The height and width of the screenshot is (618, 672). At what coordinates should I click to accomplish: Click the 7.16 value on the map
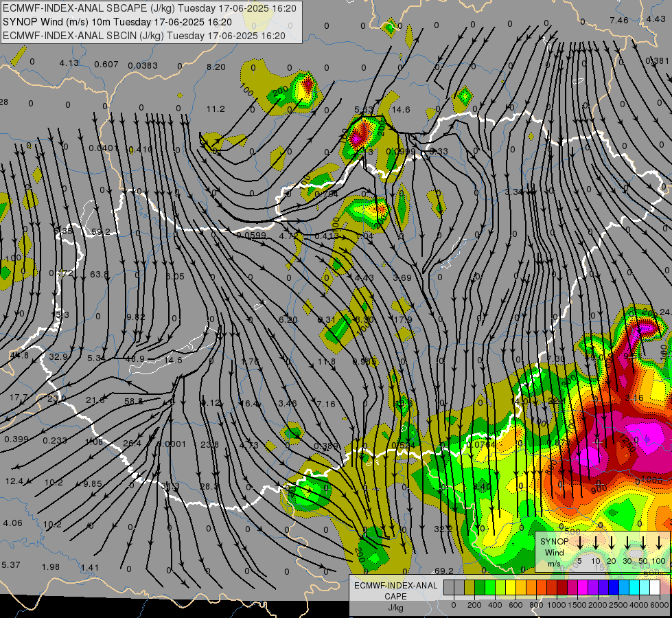point(326,404)
